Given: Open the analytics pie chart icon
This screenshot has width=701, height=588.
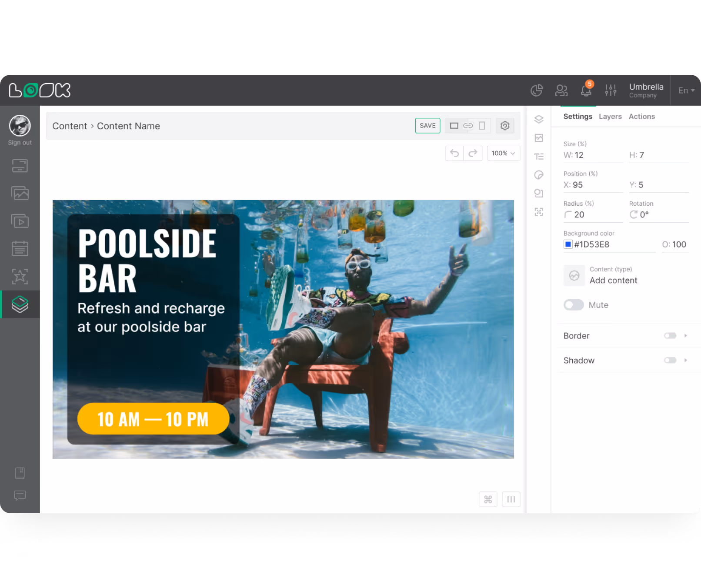Looking at the screenshot, I should 537,90.
